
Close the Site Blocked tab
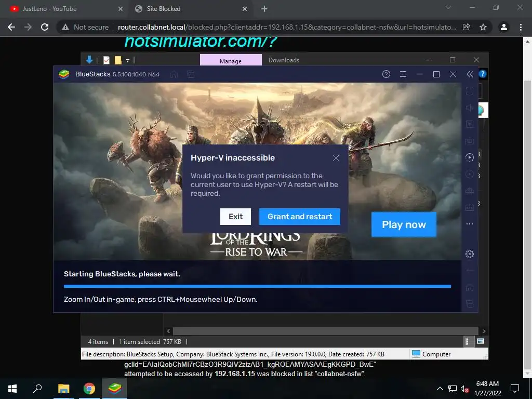[245, 9]
